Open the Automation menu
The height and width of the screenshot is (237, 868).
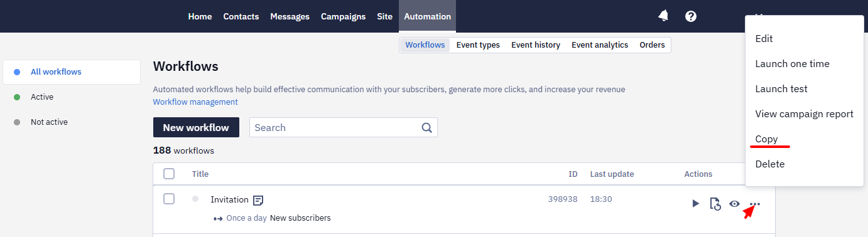427,16
